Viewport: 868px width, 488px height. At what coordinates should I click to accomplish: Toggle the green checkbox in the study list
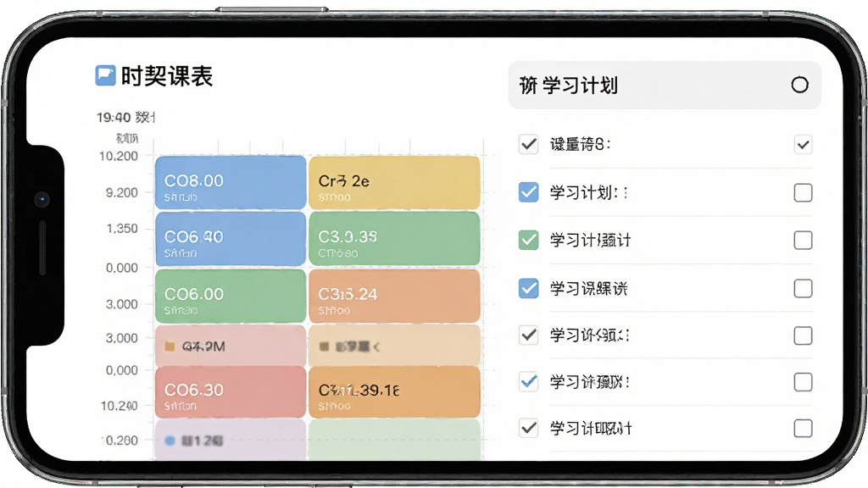[x=529, y=240]
